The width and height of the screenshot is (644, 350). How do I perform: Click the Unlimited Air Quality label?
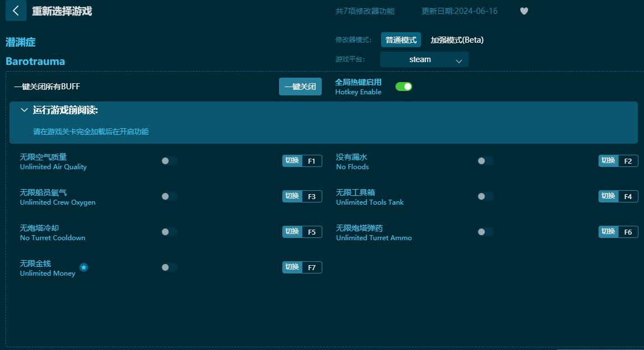coord(53,167)
